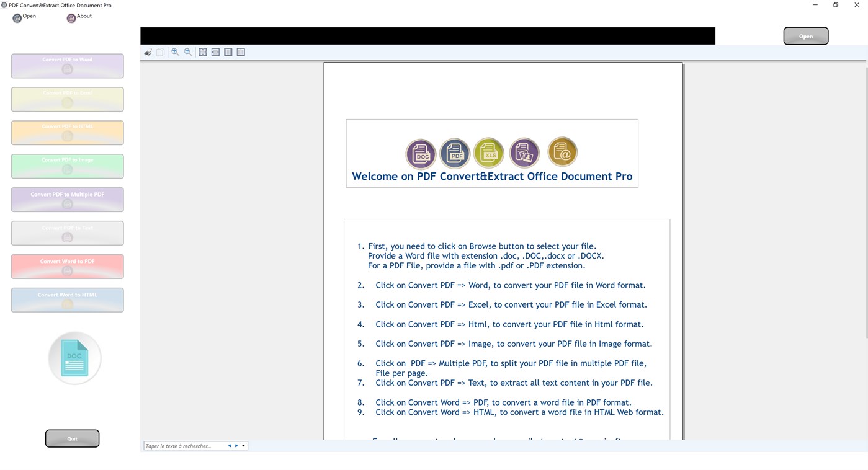This screenshot has width=868, height=470.
Task: Switch to two-page facing view
Action: (241, 51)
